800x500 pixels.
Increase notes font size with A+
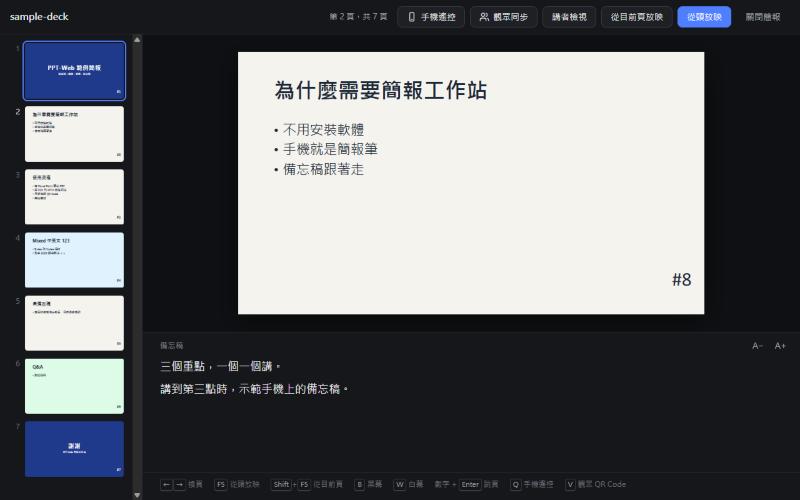(x=780, y=346)
